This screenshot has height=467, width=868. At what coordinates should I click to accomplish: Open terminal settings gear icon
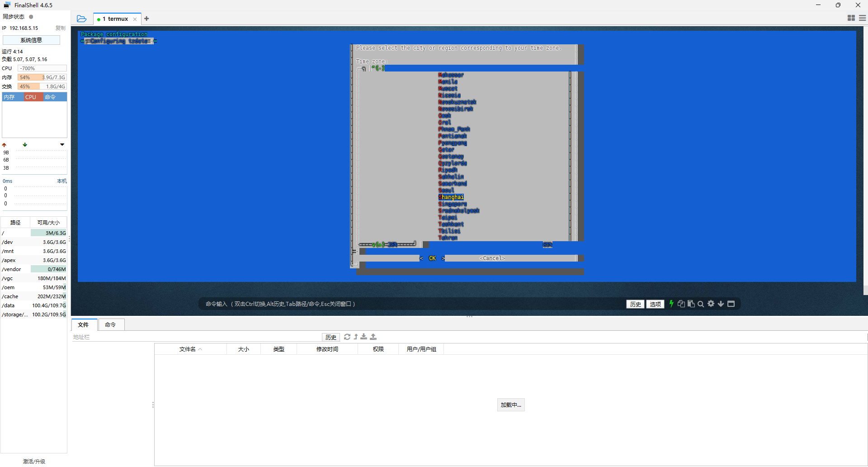pos(711,304)
